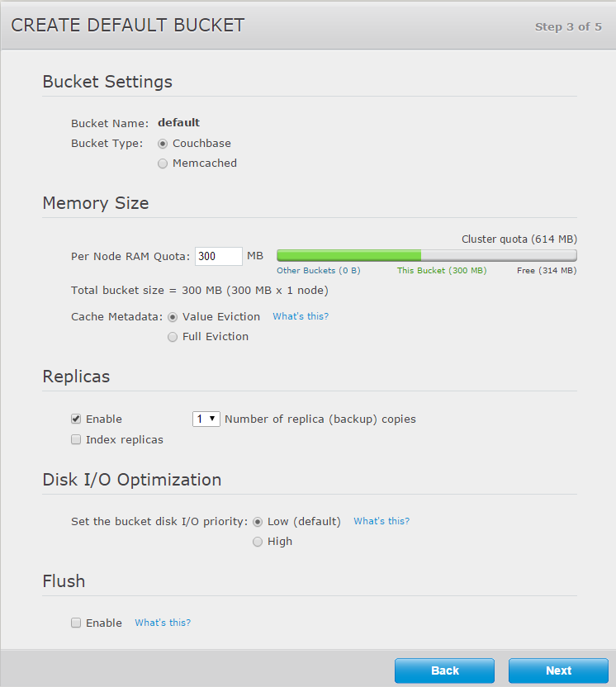Open Disk I/O "What's this?" help
This screenshot has width=616, height=687.
(x=381, y=521)
